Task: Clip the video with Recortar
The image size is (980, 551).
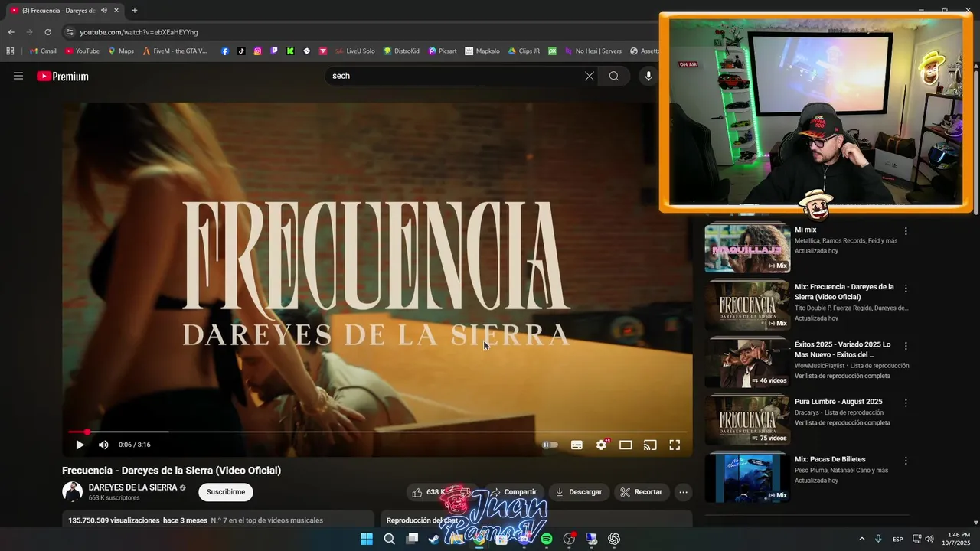Action: pos(642,492)
